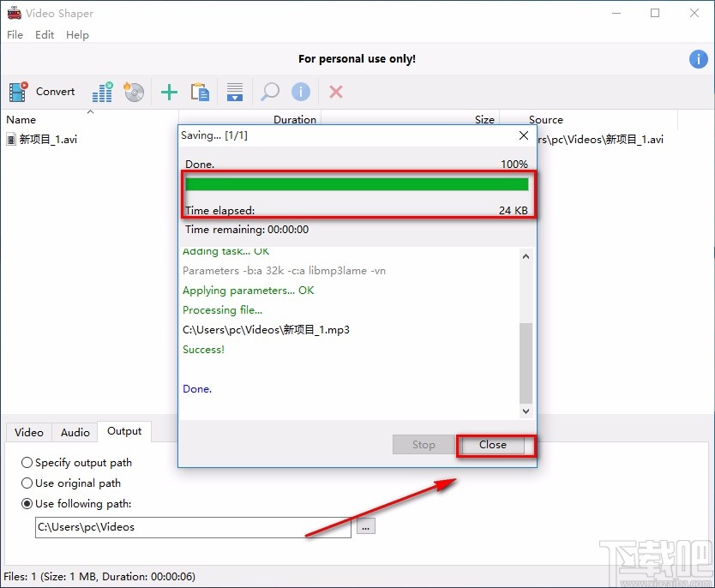Click the Time remaining: 00:00:00 text

click(247, 229)
